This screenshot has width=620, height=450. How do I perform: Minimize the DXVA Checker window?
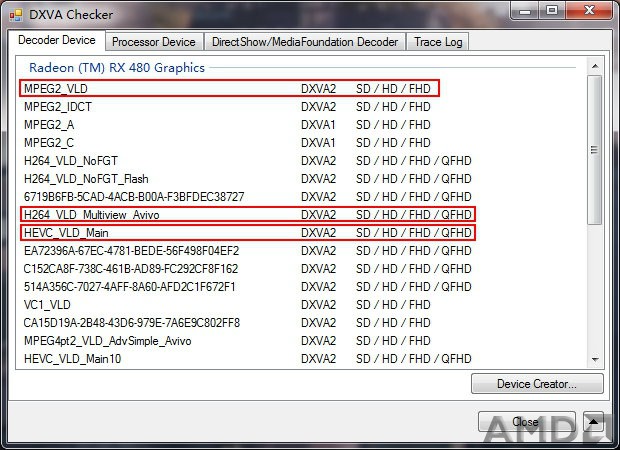point(525,10)
